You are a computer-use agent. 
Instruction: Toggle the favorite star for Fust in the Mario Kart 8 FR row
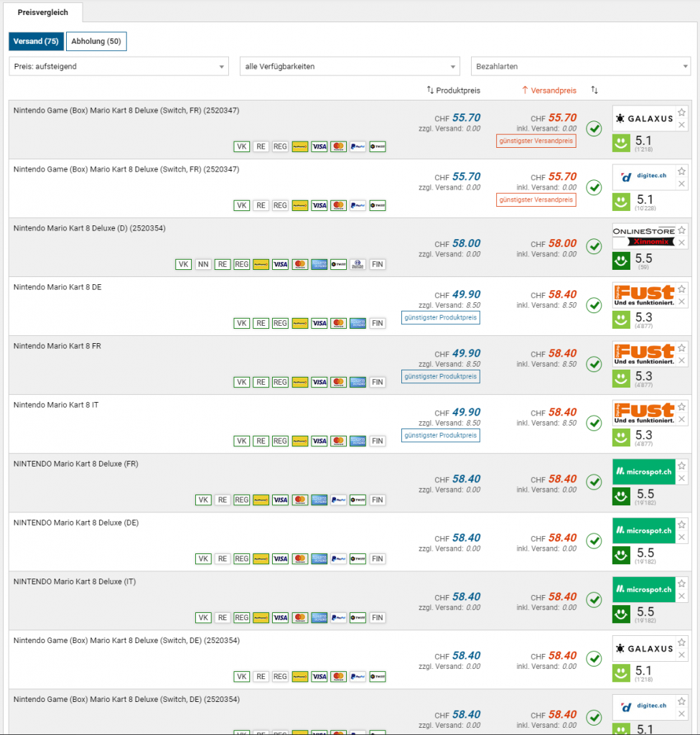(682, 348)
